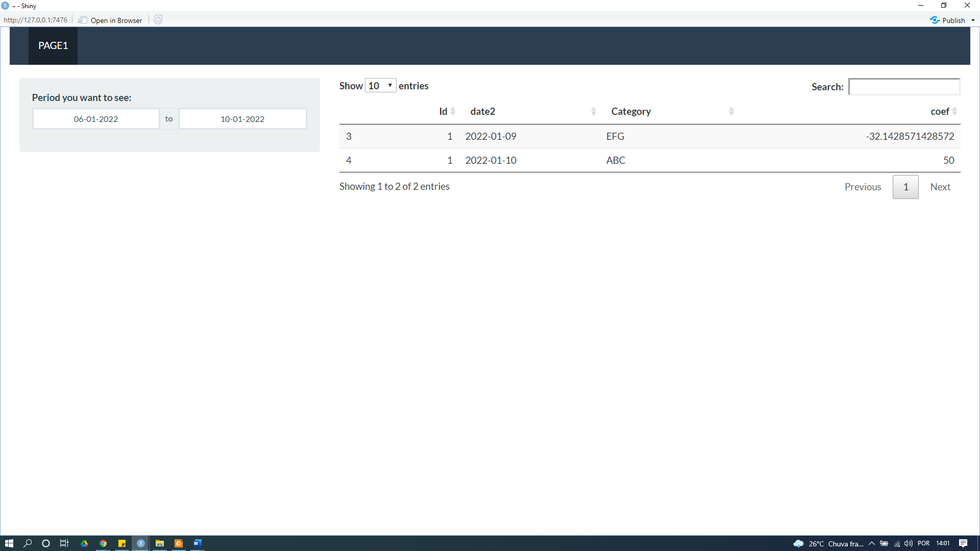This screenshot has width=980, height=551.
Task: Restore down the Shiny window
Action: point(944,6)
